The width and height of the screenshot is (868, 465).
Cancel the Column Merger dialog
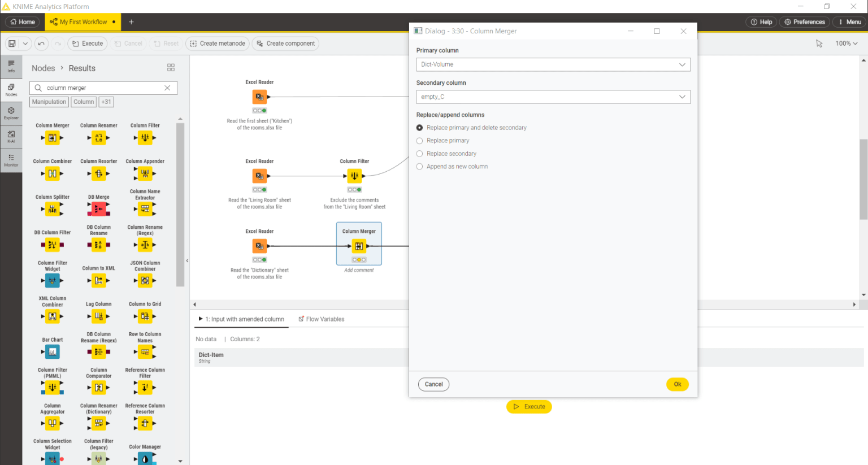[x=433, y=384]
